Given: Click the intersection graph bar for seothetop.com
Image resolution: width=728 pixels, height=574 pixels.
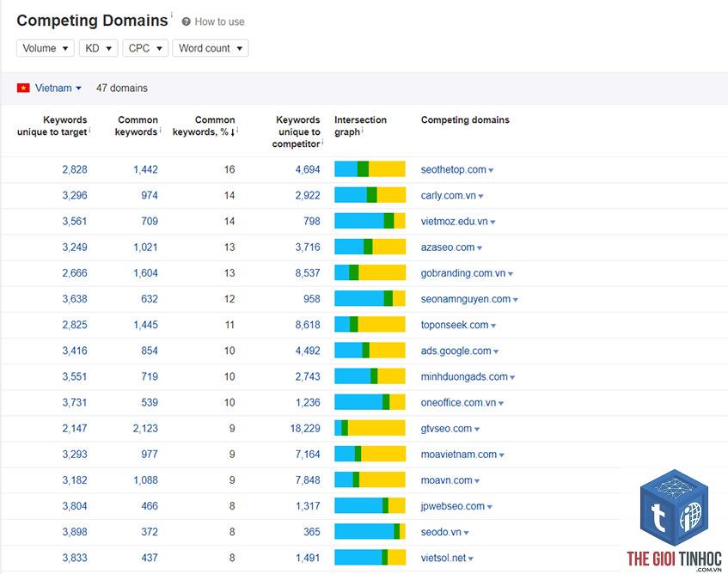Looking at the screenshot, I should (x=370, y=169).
